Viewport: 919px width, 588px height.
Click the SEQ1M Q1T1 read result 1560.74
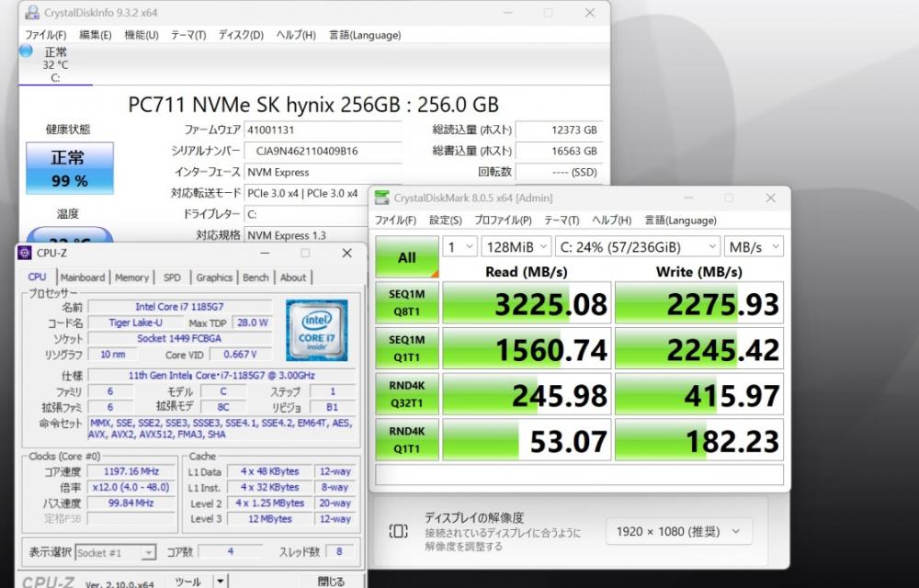point(527,348)
